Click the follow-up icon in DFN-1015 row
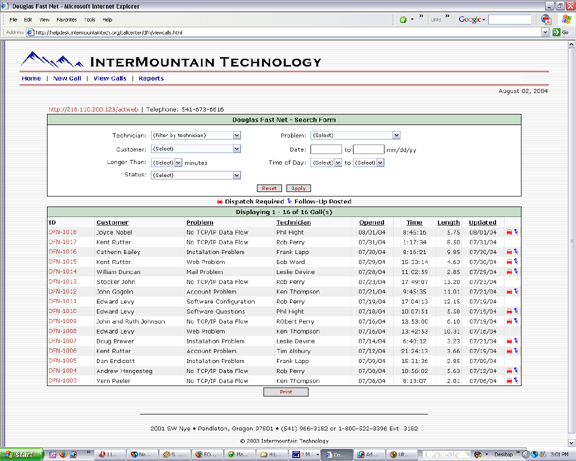Viewport: 576px width, 461px height. [x=516, y=262]
